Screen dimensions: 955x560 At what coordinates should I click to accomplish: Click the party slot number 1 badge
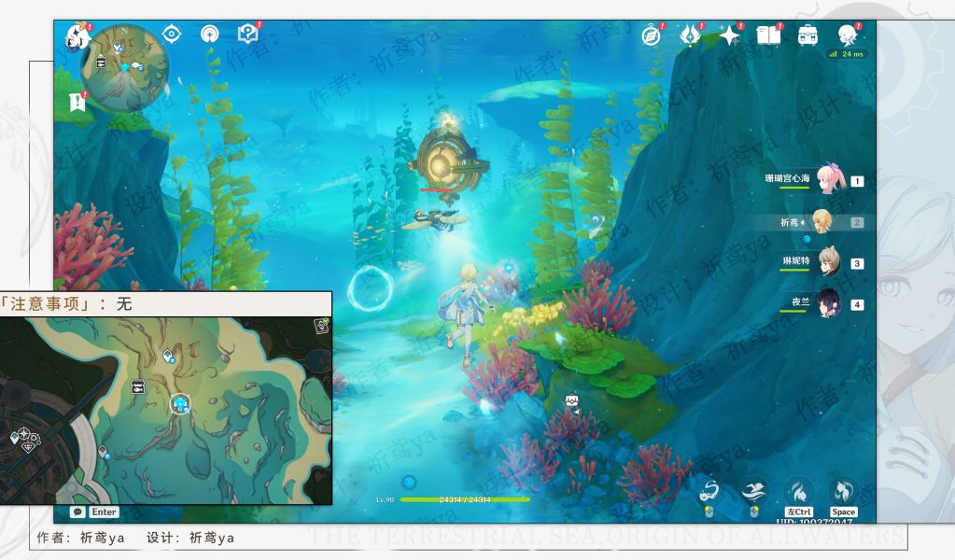click(857, 181)
